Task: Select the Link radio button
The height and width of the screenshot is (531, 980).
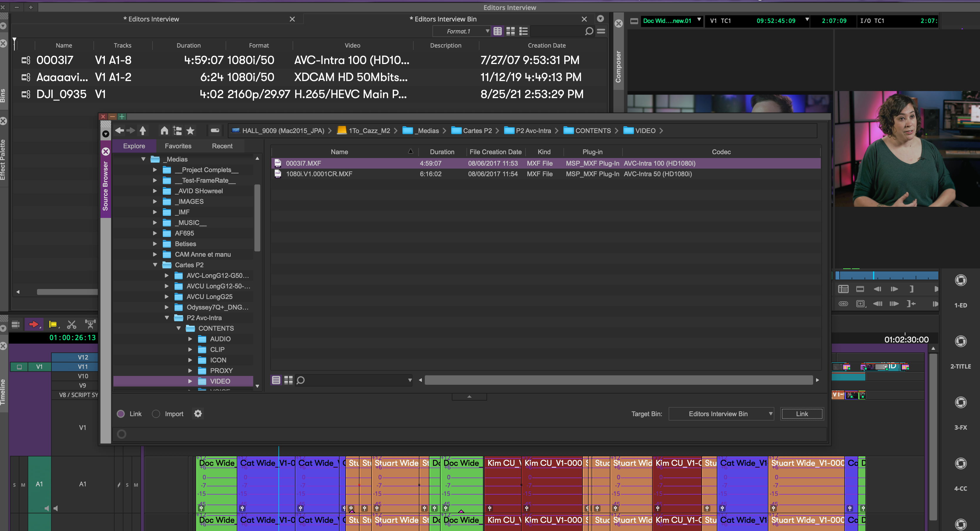Action: pyautogui.click(x=121, y=414)
